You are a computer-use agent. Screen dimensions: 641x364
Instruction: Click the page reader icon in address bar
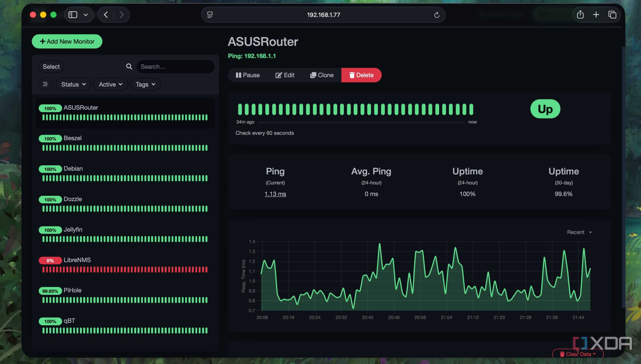tap(210, 15)
